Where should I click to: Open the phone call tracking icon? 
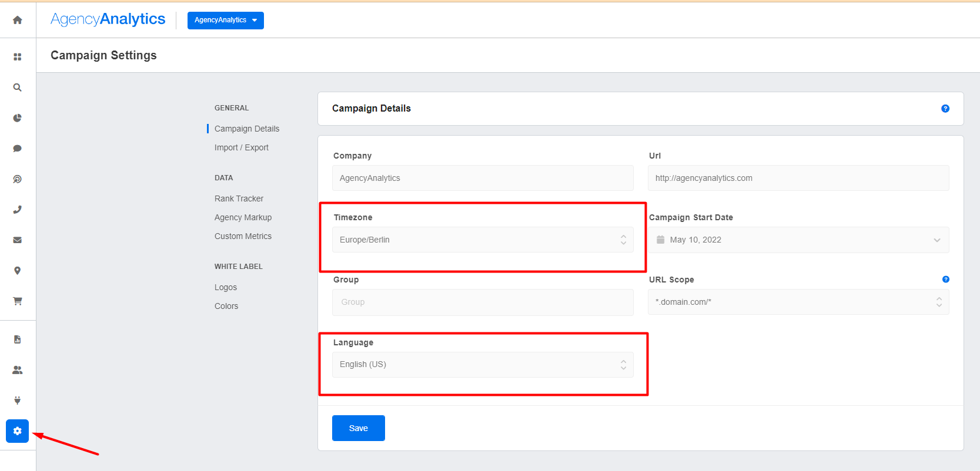tap(18, 210)
